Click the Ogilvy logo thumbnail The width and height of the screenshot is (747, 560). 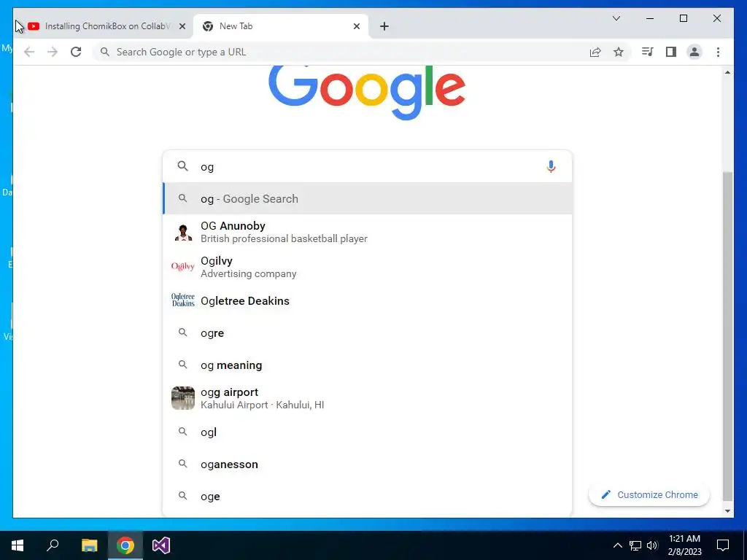point(183,267)
